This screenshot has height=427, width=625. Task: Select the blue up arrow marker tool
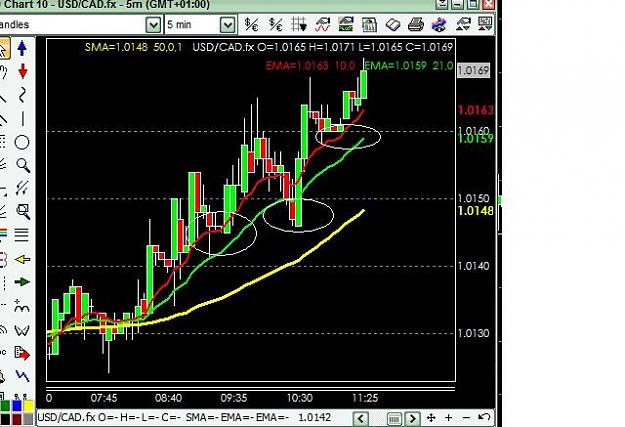click(x=22, y=48)
